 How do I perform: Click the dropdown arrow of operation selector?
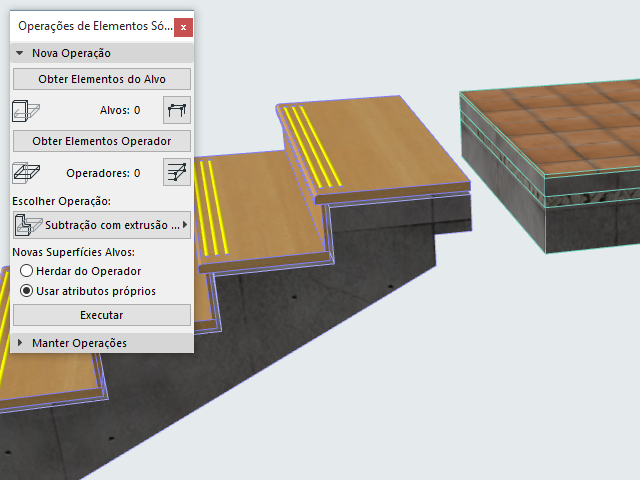pyautogui.click(x=185, y=225)
